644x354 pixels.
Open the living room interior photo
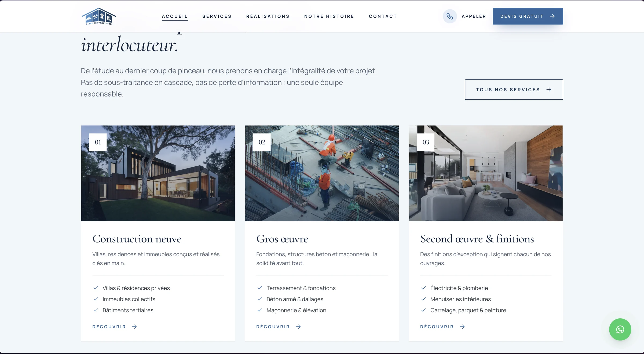tap(486, 173)
